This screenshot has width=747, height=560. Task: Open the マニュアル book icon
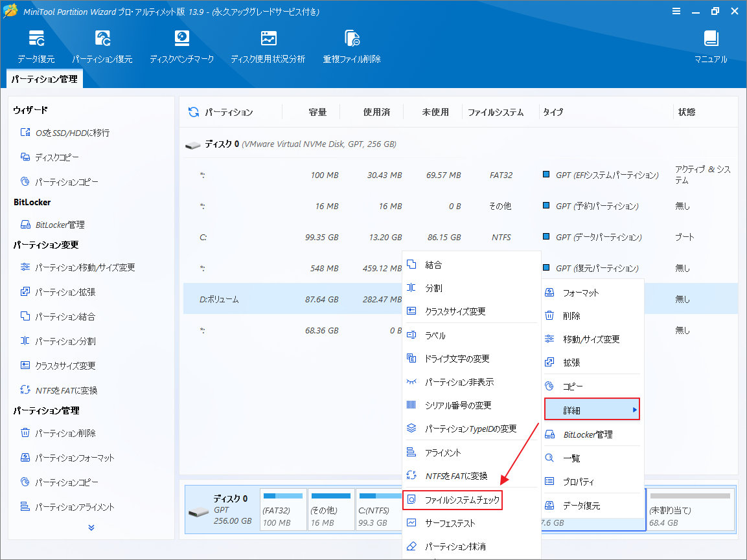pyautogui.click(x=711, y=47)
